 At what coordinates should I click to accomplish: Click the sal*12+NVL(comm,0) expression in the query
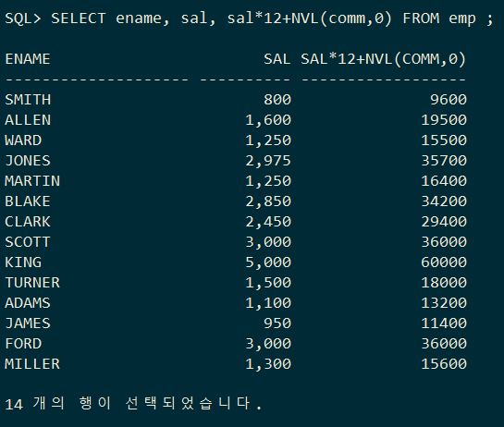point(310,18)
